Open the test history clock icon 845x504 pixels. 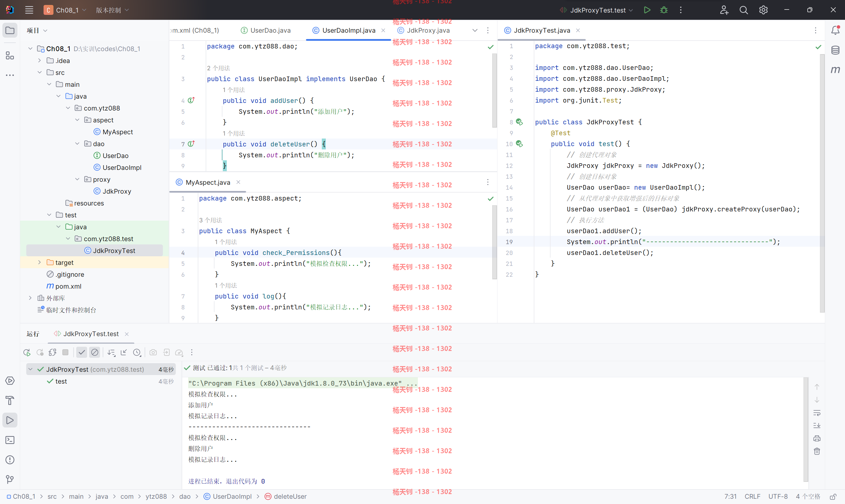pyautogui.click(x=137, y=352)
